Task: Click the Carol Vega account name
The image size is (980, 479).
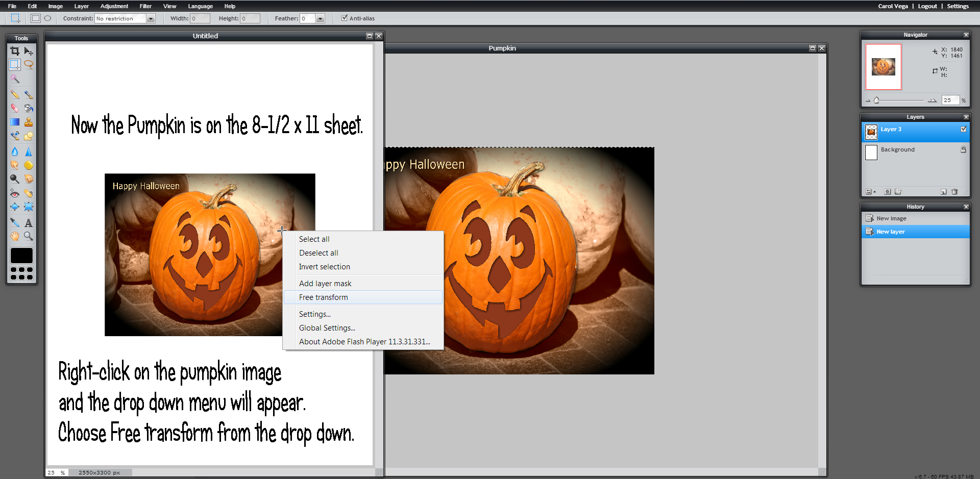Action: pos(893,6)
